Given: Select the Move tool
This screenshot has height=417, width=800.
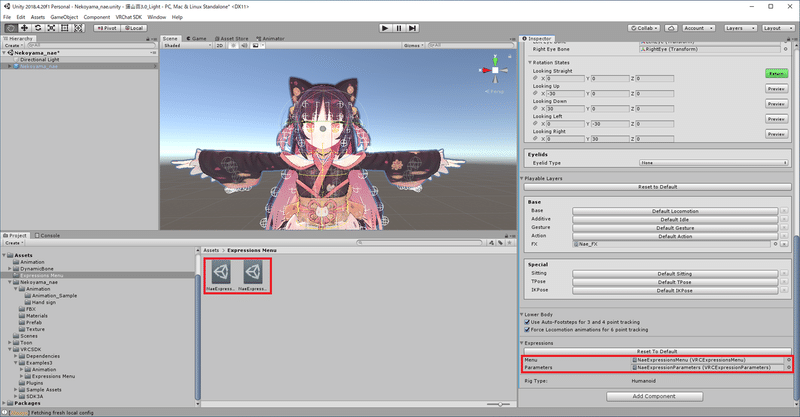Looking at the screenshot, I should point(24,28).
